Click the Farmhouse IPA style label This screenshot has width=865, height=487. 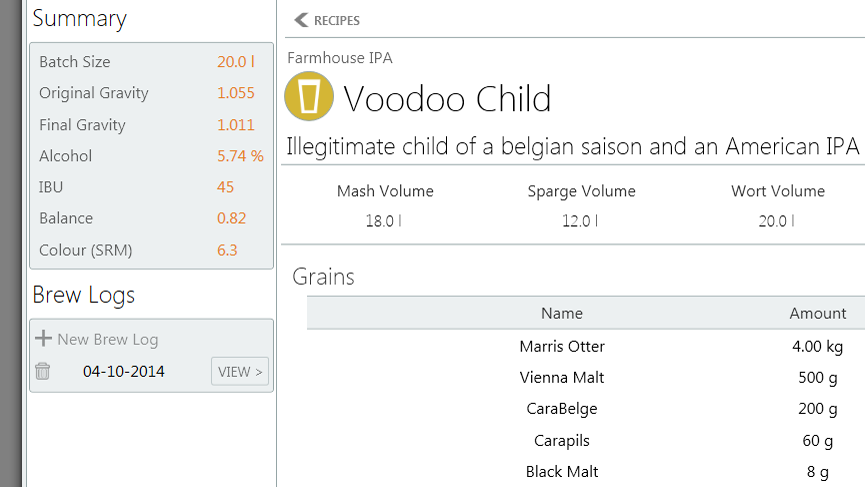[x=340, y=58]
